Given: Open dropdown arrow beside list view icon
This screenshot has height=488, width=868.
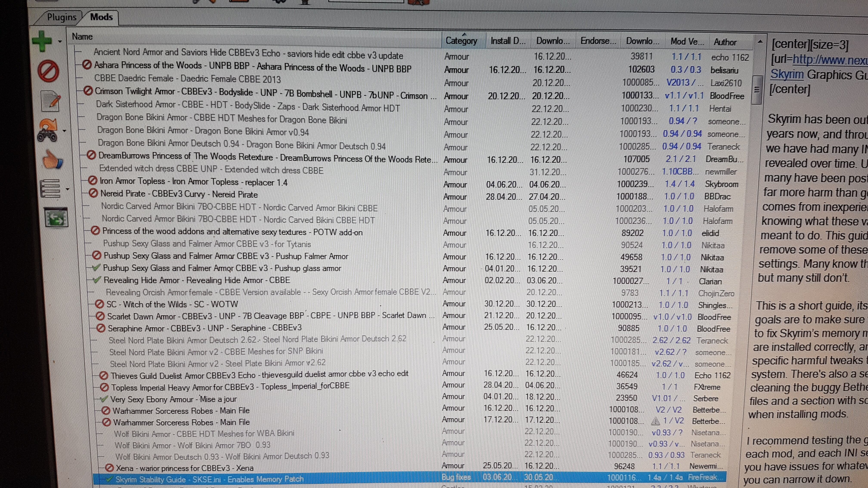Looking at the screenshot, I should [x=67, y=190].
